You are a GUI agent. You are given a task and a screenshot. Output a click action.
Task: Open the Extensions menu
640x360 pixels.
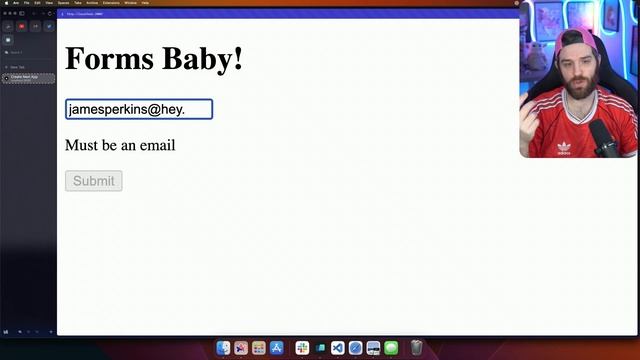pyautogui.click(x=111, y=3)
